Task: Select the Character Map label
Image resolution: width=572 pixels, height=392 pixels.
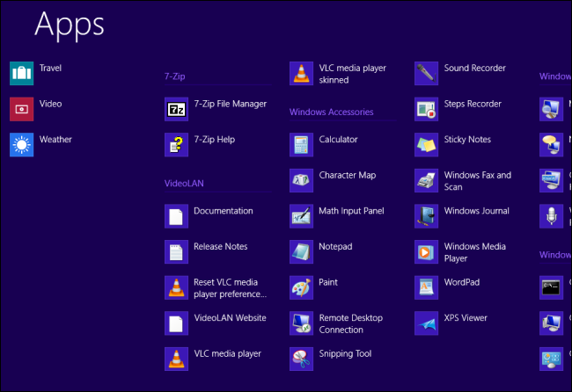Action: coord(348,175)
